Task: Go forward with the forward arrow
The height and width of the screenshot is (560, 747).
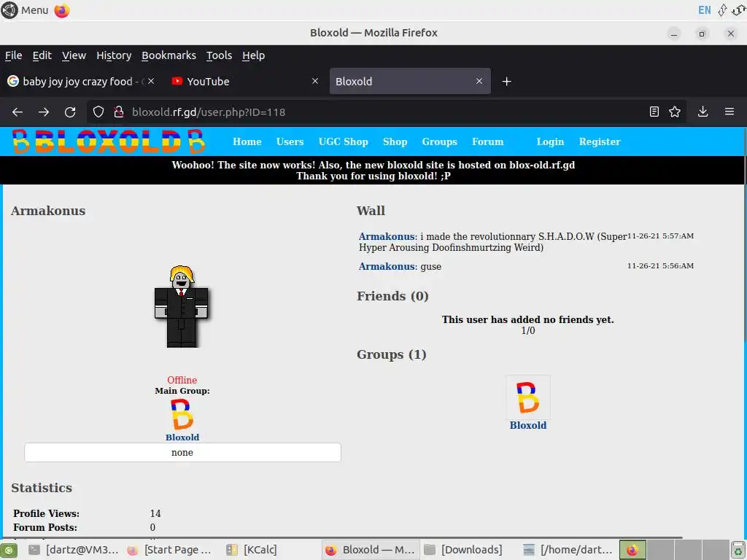Action: pos(44,112)
